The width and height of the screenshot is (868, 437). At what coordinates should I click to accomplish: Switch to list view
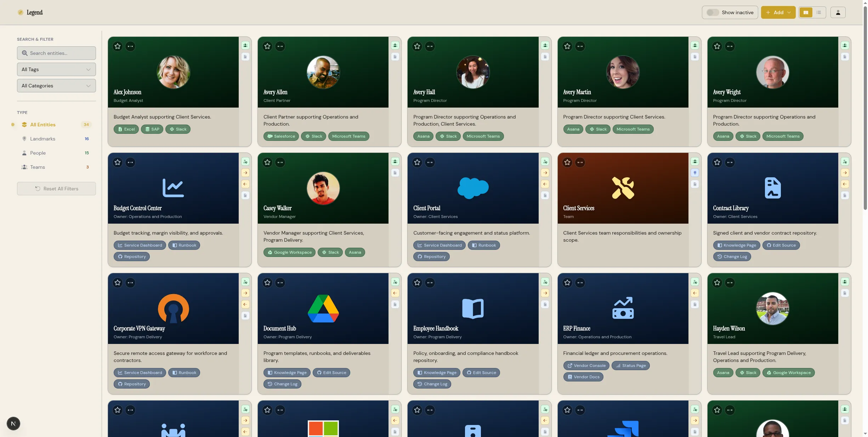(819, 12)
